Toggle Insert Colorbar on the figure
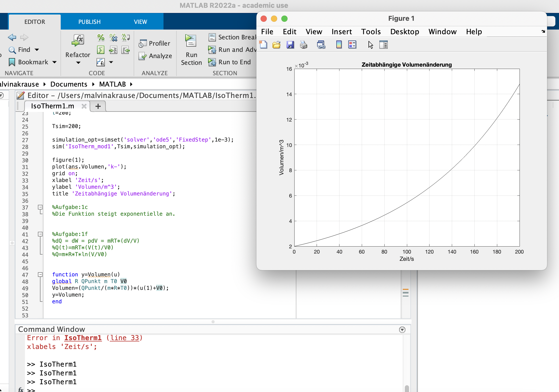The height and width of the screenshot is (392, 559). (339, 45)
